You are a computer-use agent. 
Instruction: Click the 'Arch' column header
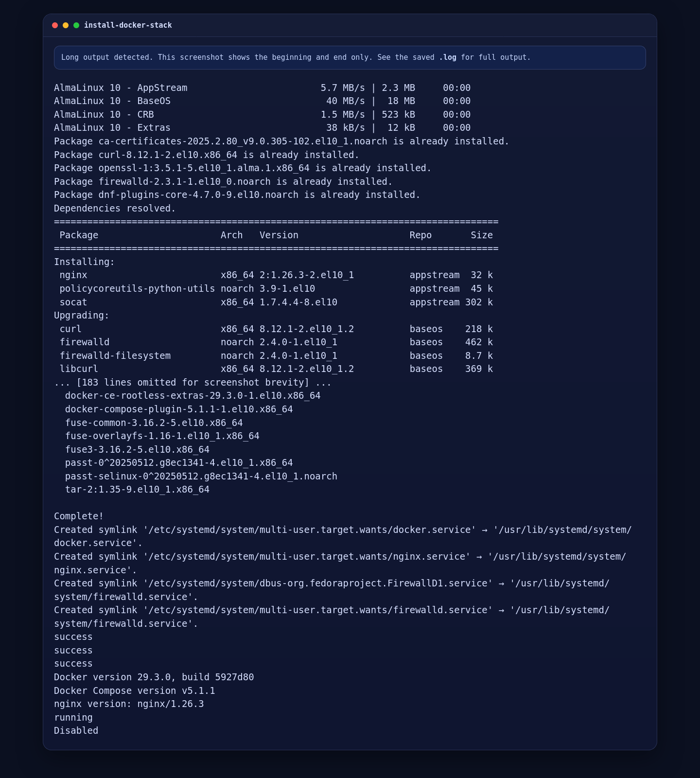point(232,235)
